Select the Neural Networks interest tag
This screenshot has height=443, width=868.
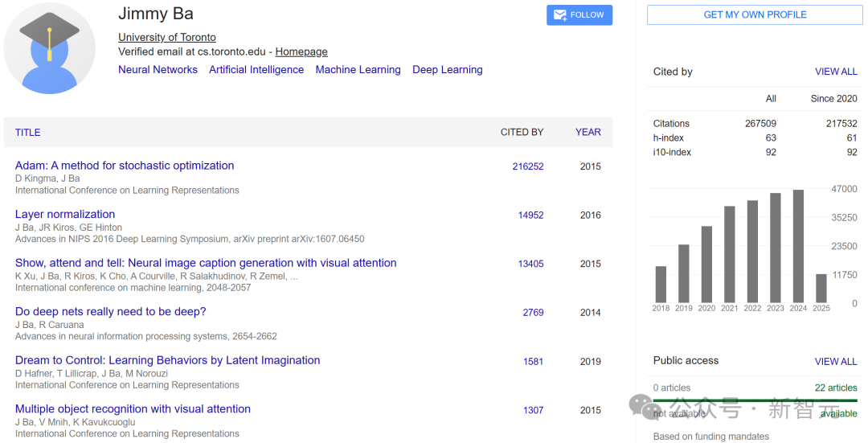[x=158, y=70]
